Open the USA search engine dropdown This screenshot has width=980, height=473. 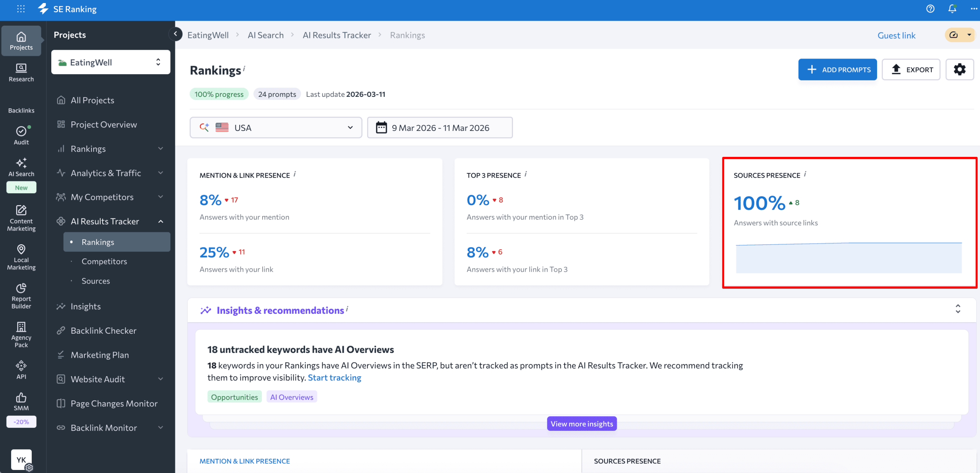tap(276, 128)
